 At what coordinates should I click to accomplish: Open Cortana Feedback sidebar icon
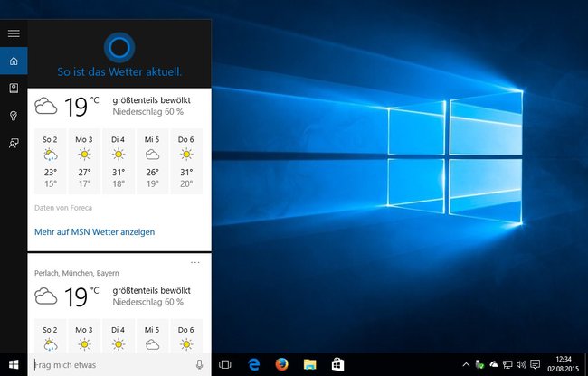[x=14, y=143]
